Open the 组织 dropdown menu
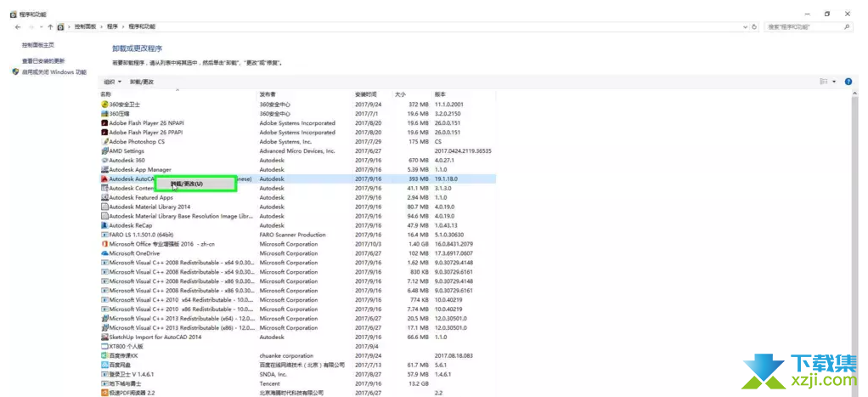Viewport: 868px width, 397px height. coord(112,82)
